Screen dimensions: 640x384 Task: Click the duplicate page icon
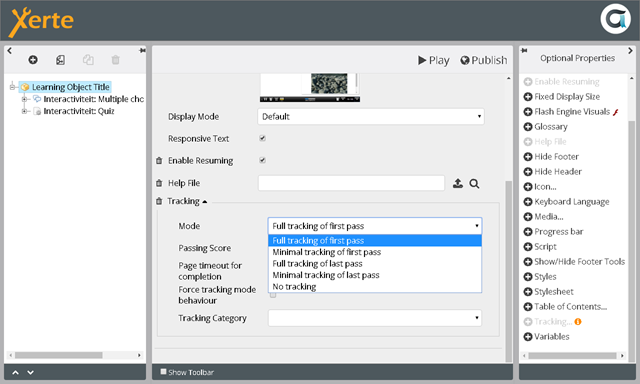88,60
